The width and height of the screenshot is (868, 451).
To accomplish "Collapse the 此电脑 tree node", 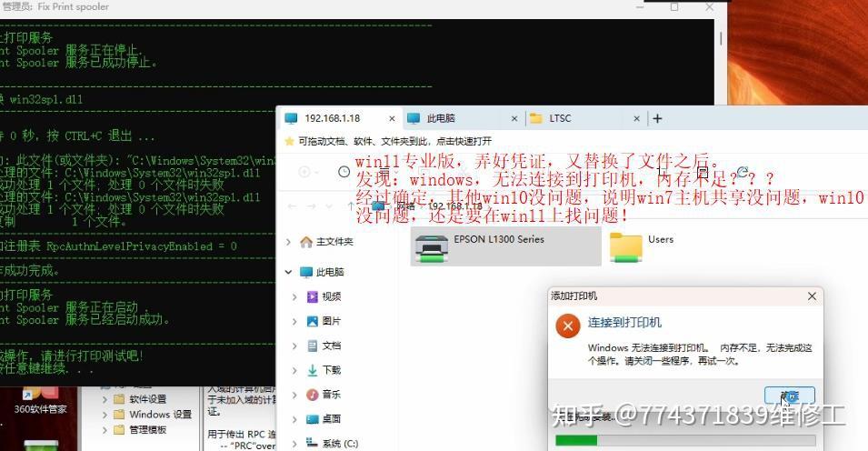I will pos(288,272).
